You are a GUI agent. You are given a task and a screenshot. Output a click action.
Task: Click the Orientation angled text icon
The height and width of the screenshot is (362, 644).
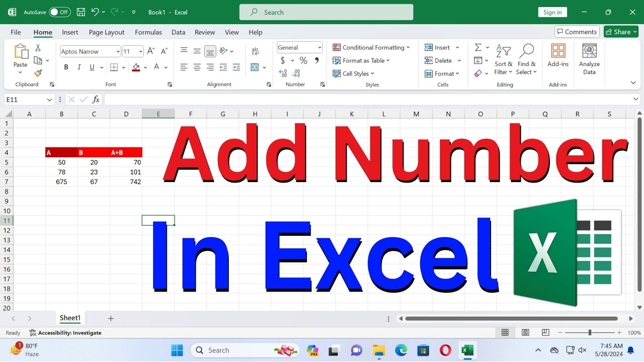[x=223, y=51]
